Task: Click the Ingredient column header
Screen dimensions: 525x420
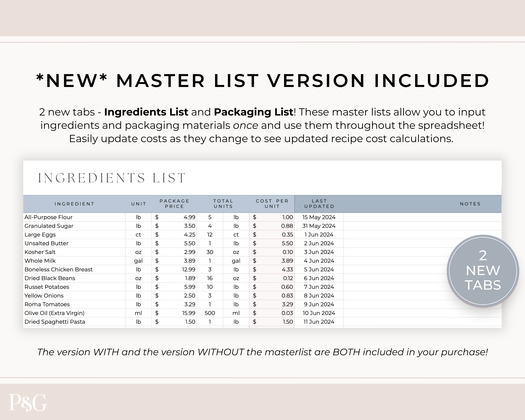Action: coord(74,204)
